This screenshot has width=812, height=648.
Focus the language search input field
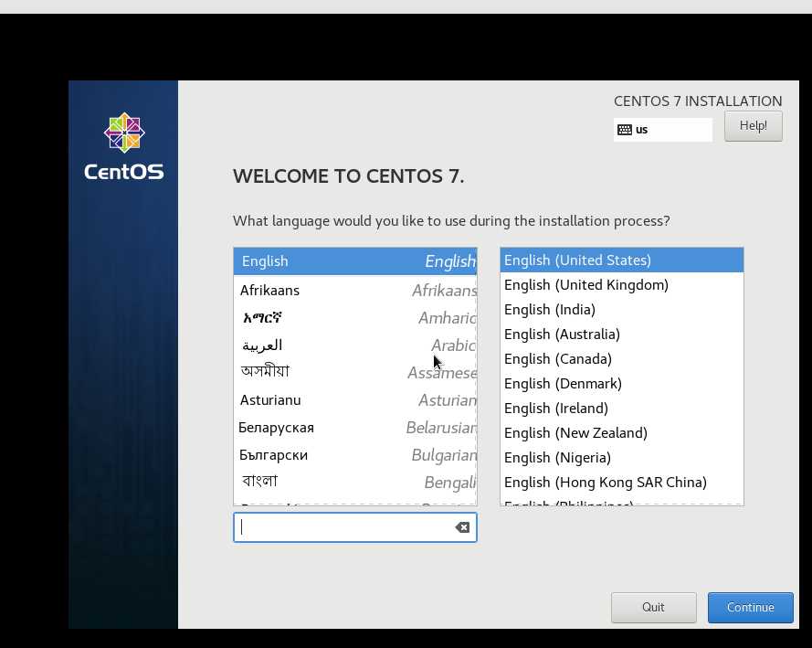coord(355,527)
